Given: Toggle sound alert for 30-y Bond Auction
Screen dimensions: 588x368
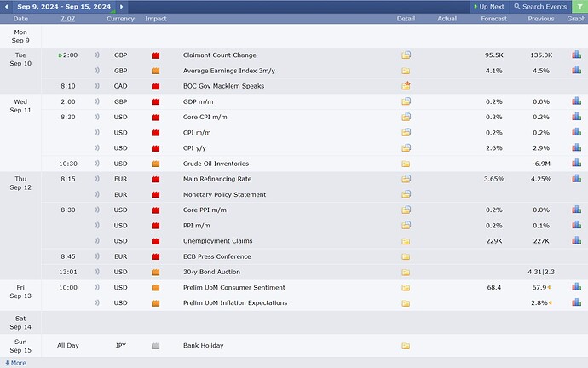Looking at the screenshot, I should [x=96, y=272].
